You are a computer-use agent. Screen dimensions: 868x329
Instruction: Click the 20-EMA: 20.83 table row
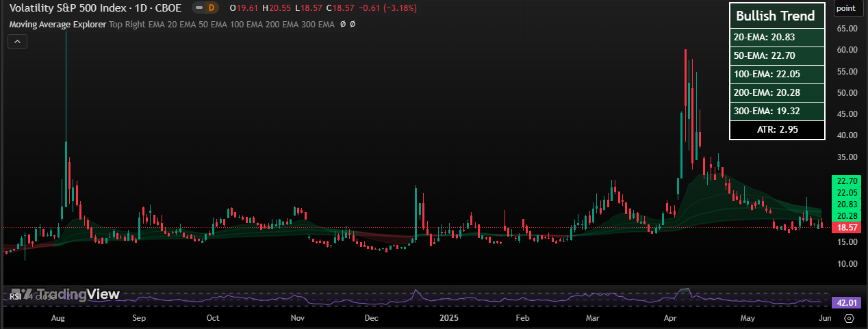(777, 37)
